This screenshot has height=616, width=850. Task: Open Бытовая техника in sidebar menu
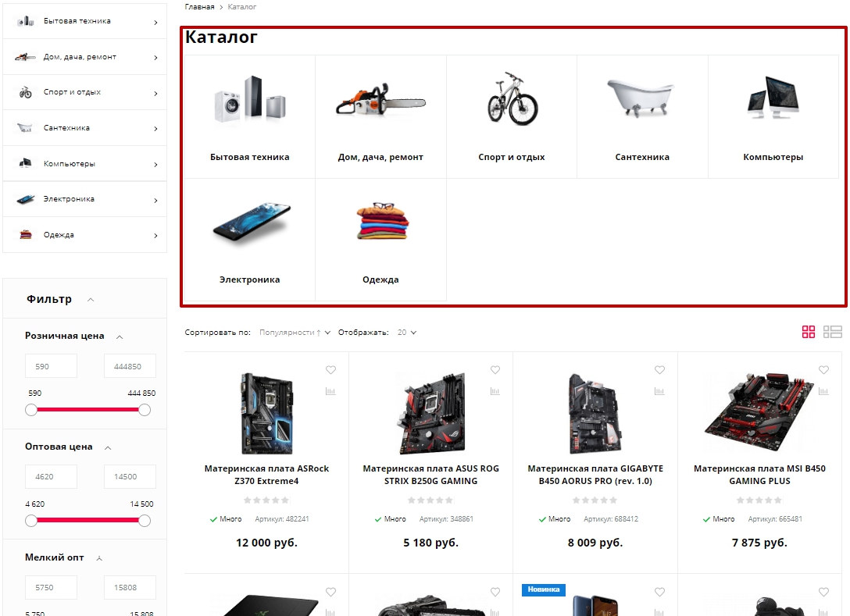[x=84, y=21]
